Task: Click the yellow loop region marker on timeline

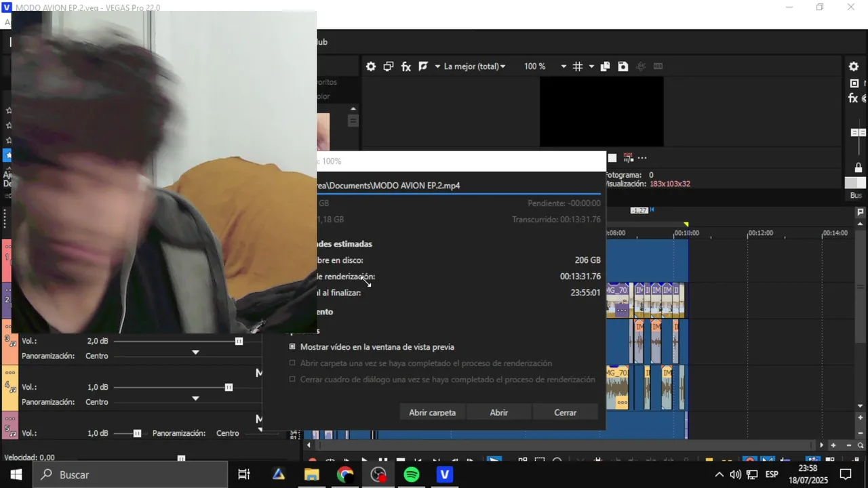Action: [686, 224]
